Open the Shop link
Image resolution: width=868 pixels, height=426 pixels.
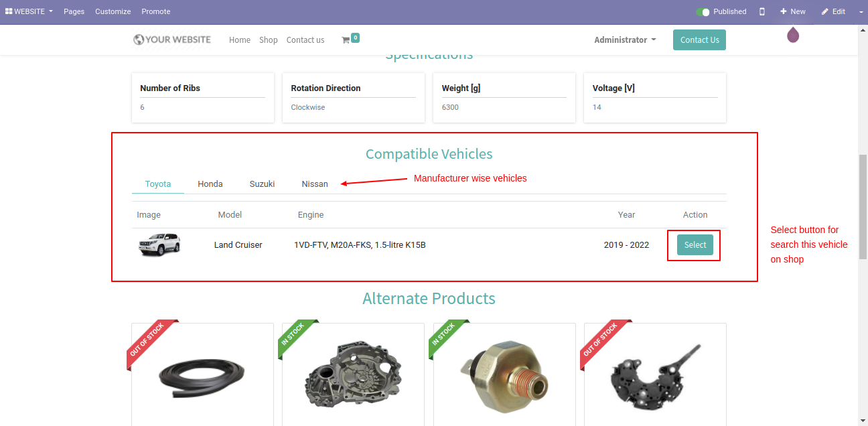coord(269,40)
